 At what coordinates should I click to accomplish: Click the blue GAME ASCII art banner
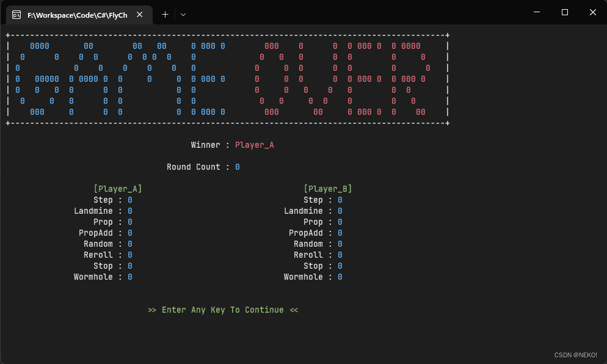[120, 79]
